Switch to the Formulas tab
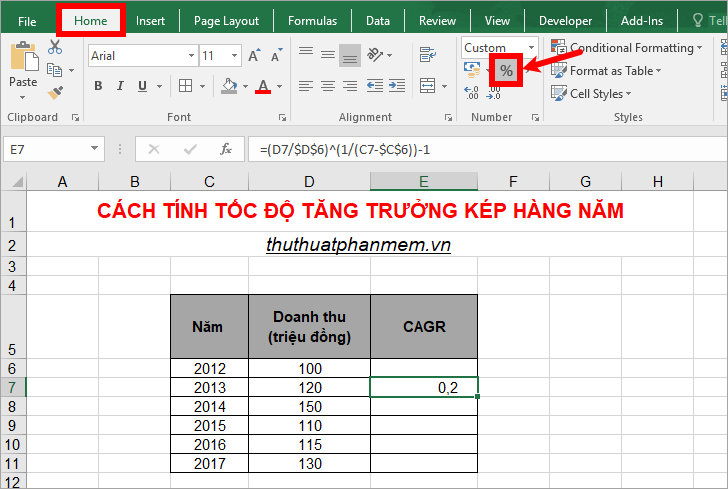 coord(312,21)
